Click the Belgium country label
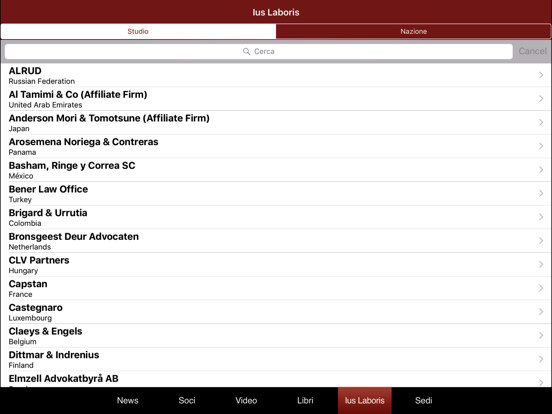The width and height of the screenshot is (552, 414). point(23,342)
